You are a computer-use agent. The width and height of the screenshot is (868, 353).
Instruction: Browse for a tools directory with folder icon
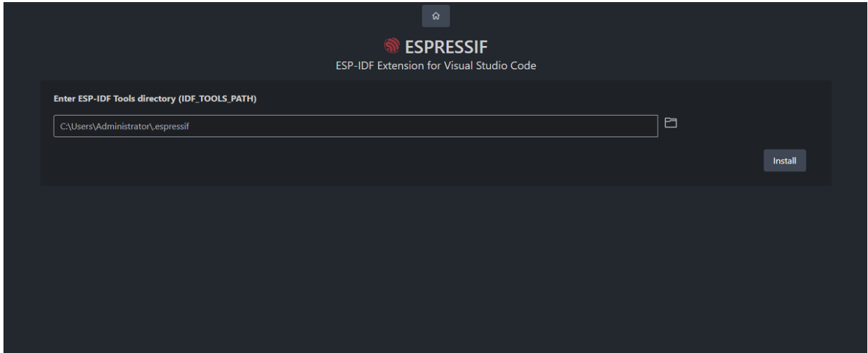[671, 123]
